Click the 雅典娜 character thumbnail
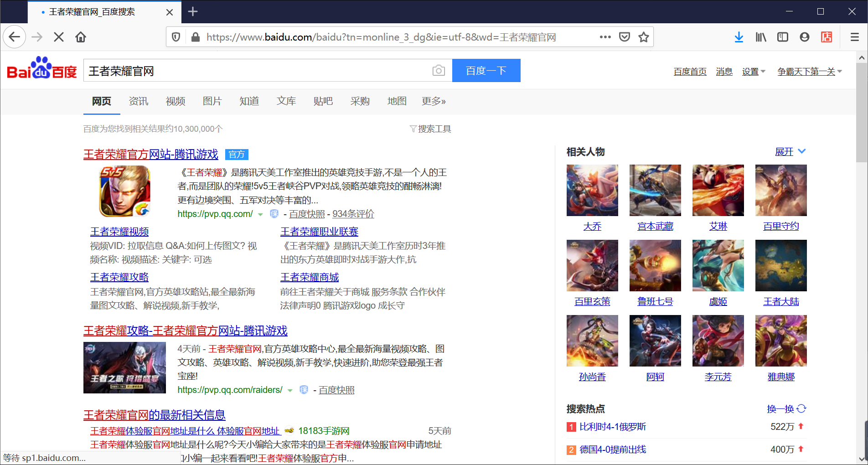This screenshot has width=868, height=465. click(781, 341)
